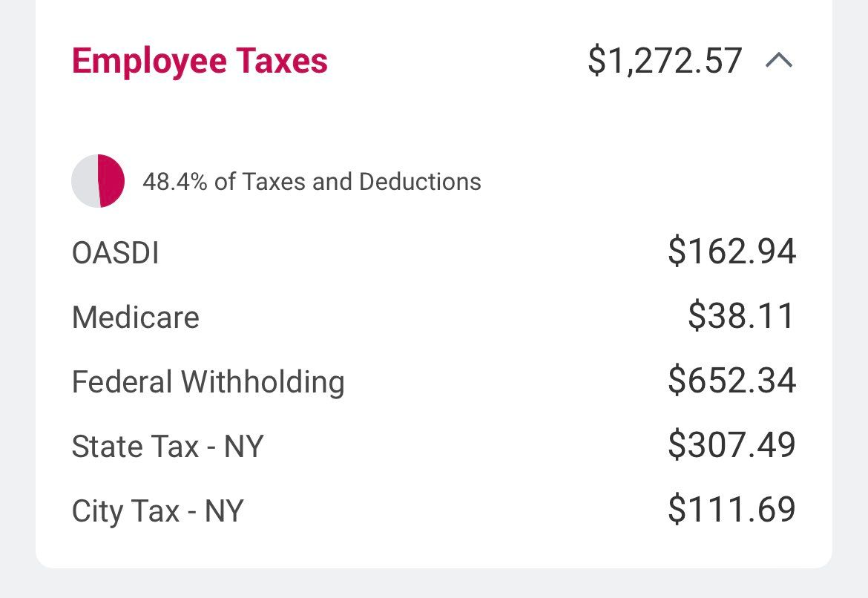The image size is (868, 598).
Task: Click the taxes pie chart icon
Action: (x=98, y=181)
